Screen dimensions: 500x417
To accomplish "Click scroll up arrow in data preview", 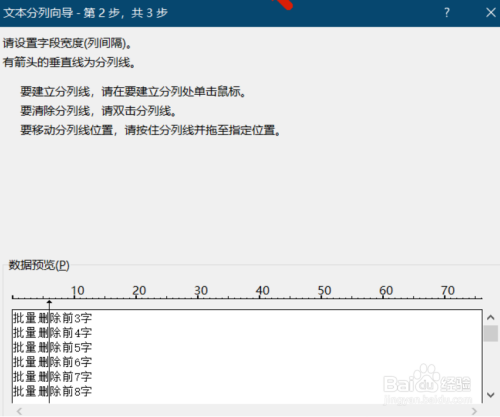I will [490, 318].
